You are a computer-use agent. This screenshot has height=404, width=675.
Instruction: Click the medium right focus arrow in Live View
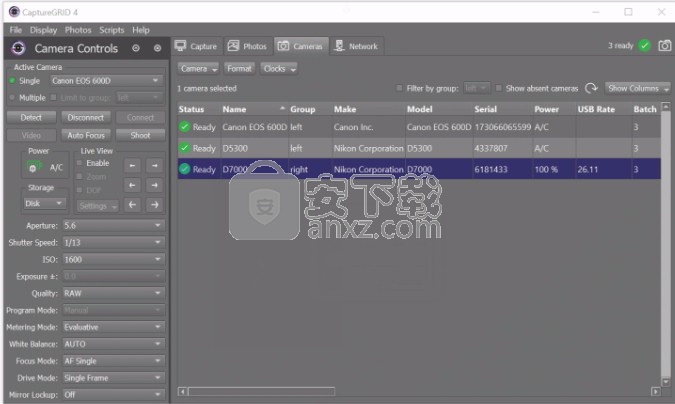click(154, 185)
